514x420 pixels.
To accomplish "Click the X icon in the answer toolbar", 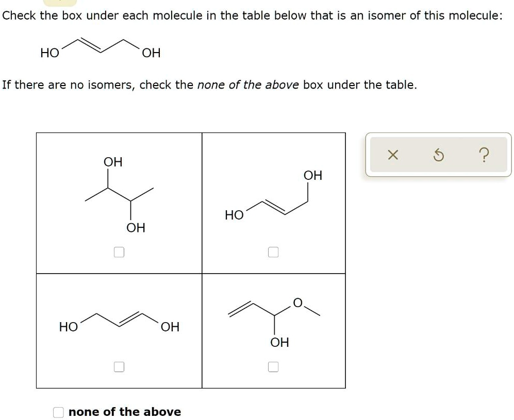I will point(393,155).
